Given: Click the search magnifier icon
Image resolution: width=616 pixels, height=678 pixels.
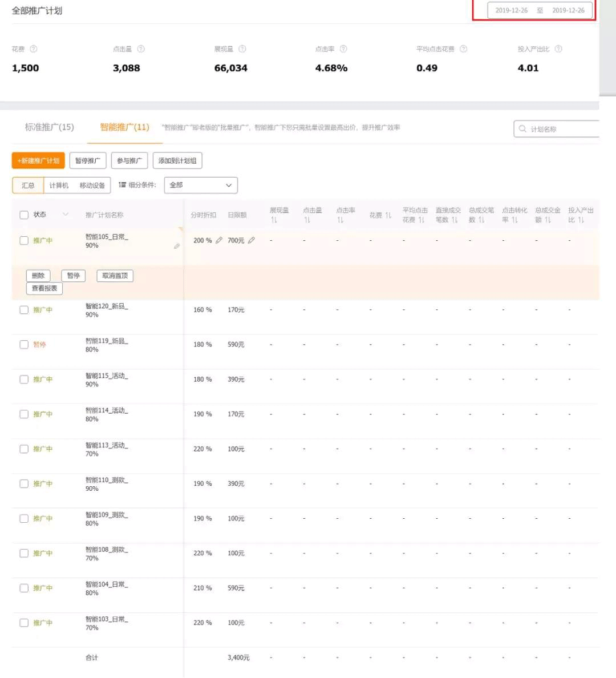Looking at the screenshot, I should [x=522, y=129].
